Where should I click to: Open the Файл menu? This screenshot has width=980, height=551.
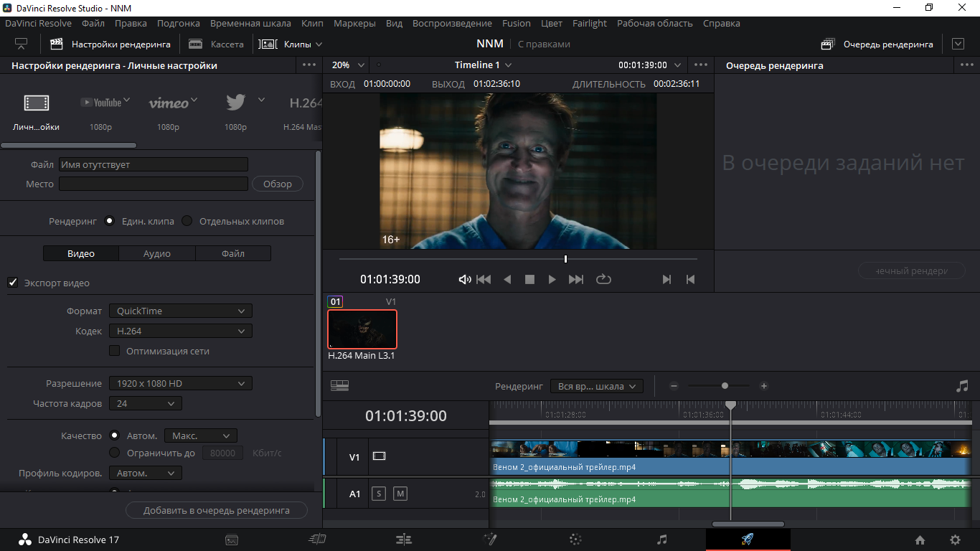pos(93,23)
